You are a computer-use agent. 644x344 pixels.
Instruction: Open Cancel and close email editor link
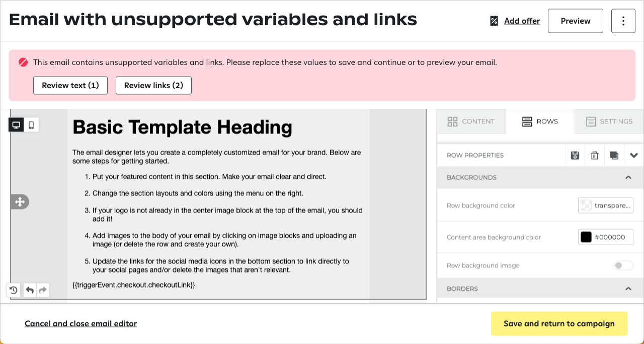tap(80, 323)
